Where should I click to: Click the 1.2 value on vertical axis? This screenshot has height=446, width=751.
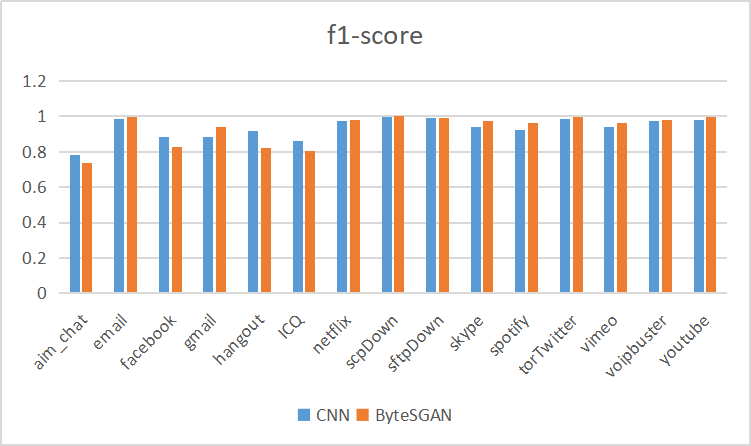[34, 81]
